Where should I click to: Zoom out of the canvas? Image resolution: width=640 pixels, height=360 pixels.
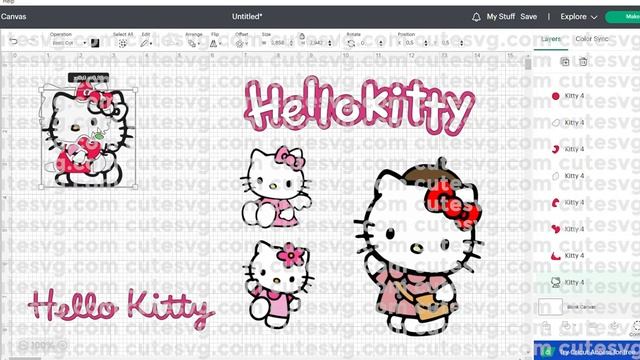pos(23,345)
